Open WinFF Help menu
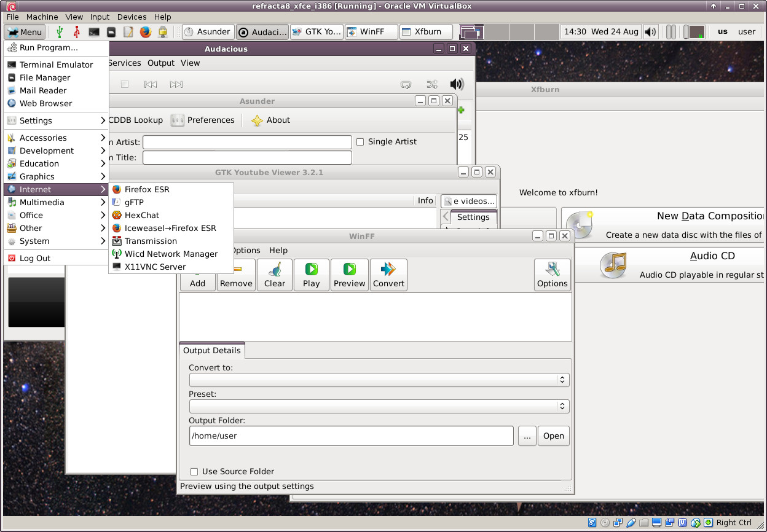Screen dimensions: 767x532 (278, 250)
